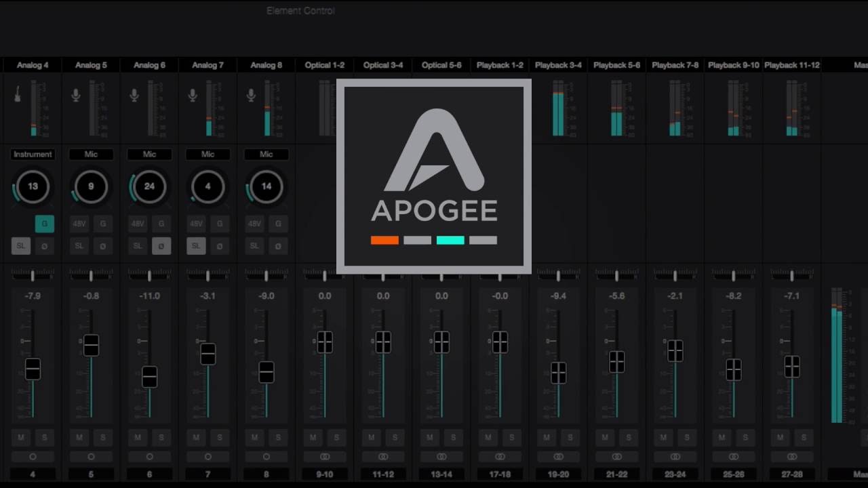868x488 pixels.
Task: Click the channel name field labeled 5
Action: coord(90,474)
